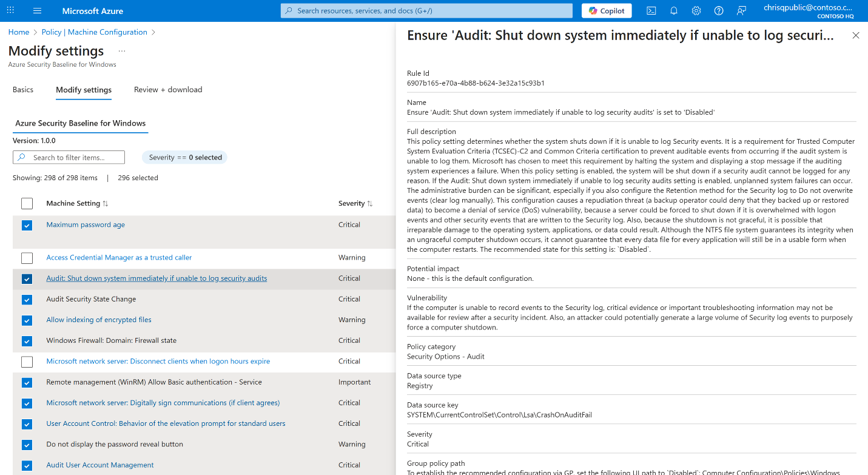Uncheck Do not display the password reveal button
Image resolution: width=868 pixels, height=475 pixels.
click(27, 445)
